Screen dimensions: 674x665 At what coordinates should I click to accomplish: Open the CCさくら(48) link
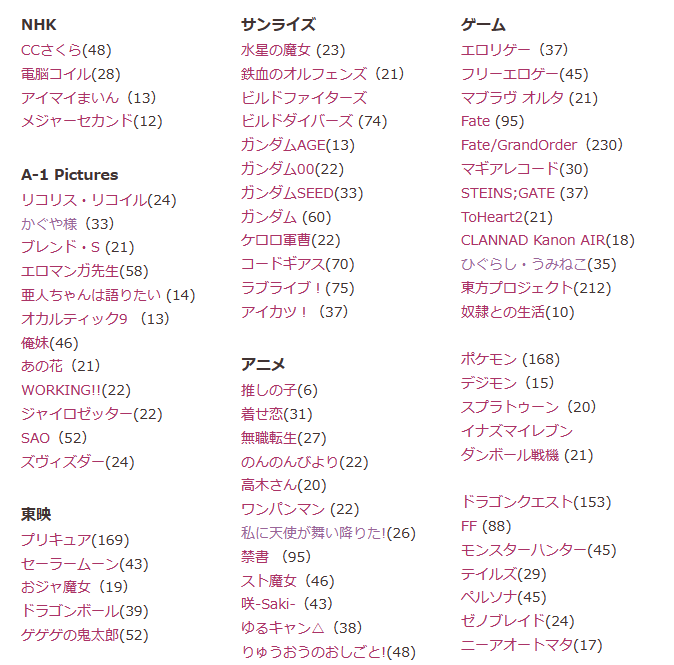(x=66, y=50)
